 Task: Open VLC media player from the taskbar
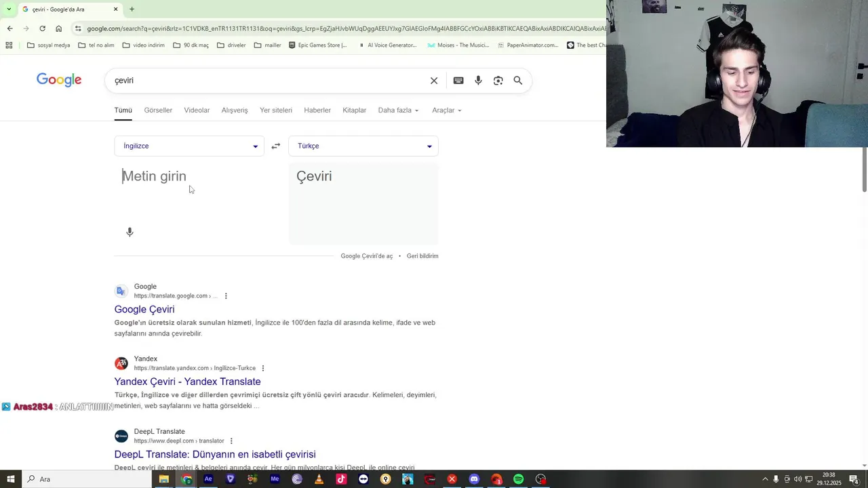coord(319,479)
